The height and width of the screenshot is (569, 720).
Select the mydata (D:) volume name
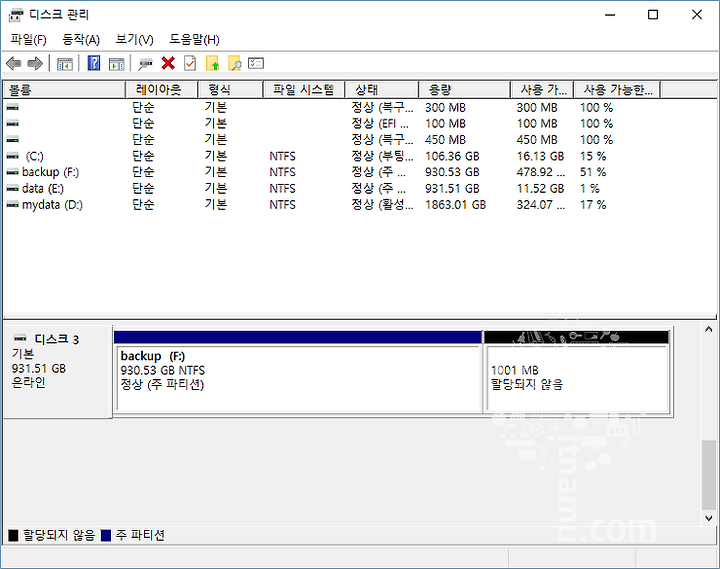click(52, 205)
